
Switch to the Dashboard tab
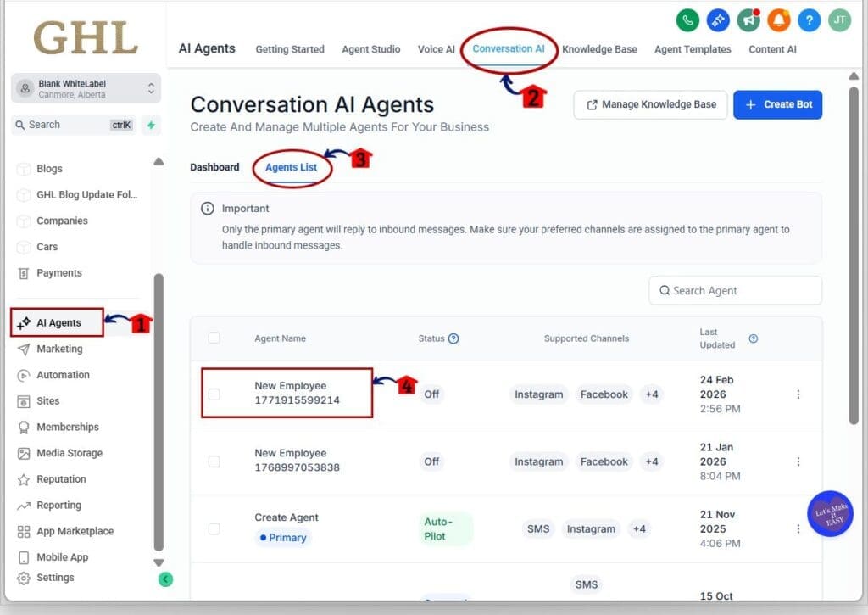[214, 167]
